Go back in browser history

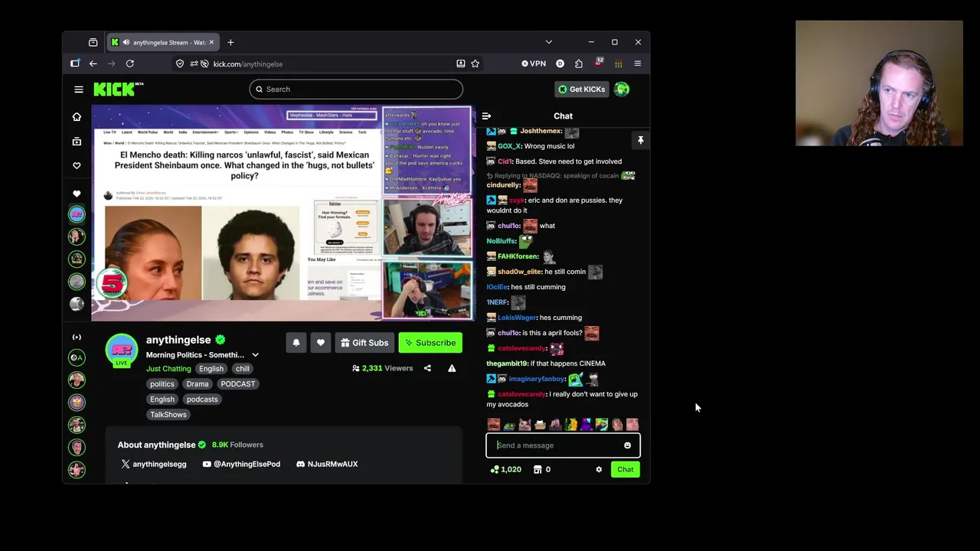93,64
